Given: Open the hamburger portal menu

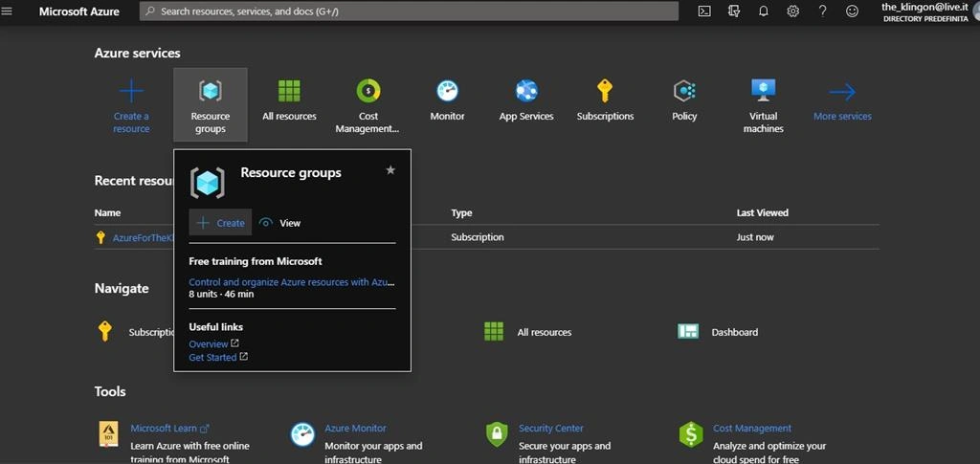Looking at the screenshot, I should click(x=7, y=11).
